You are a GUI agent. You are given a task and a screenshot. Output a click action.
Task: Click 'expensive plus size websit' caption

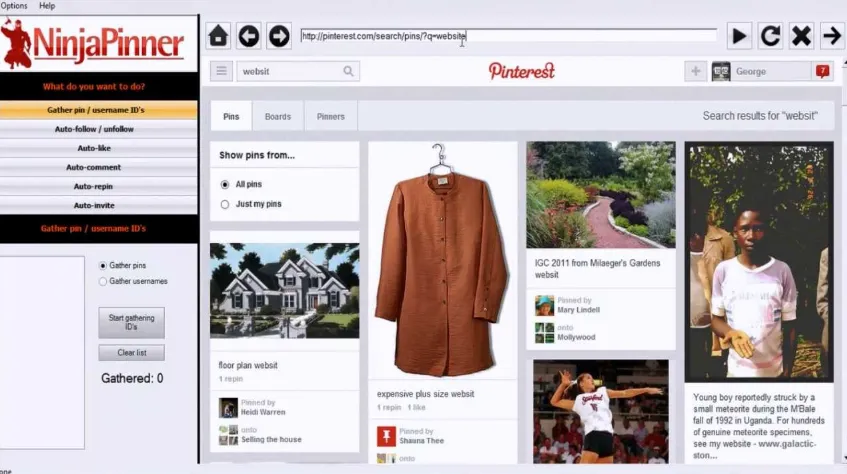pos(426,394)
